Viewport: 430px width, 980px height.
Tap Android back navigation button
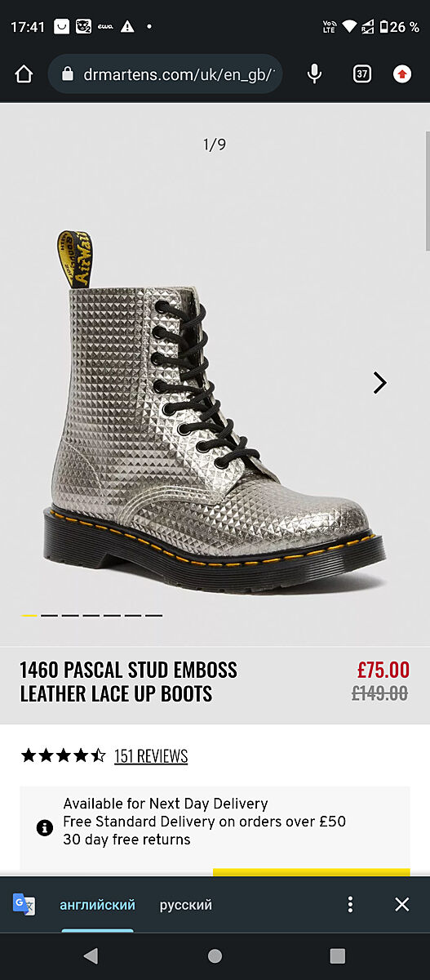(91, 955)
